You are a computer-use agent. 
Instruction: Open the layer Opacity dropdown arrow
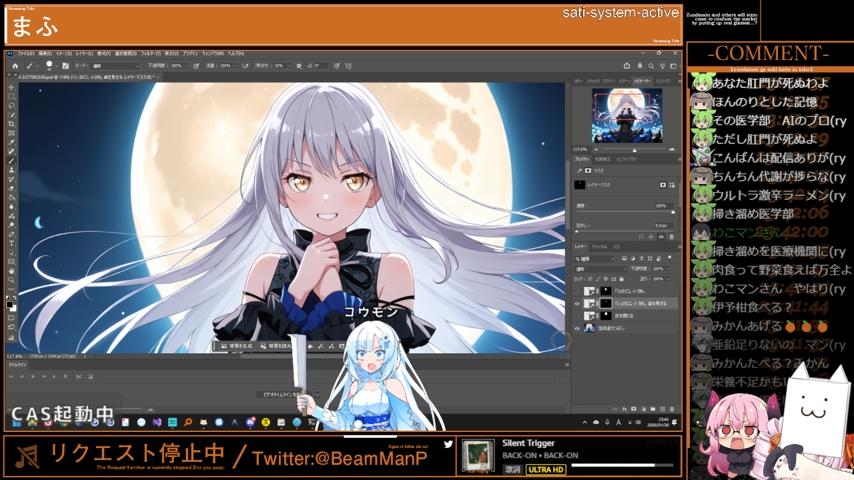click(x=669, y=269)
